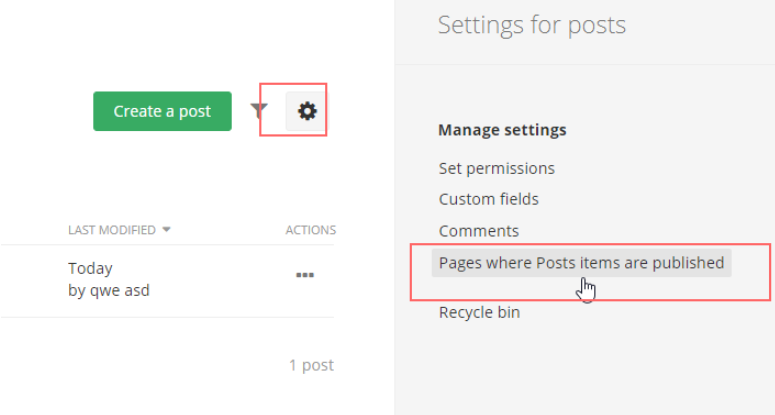Sort by Last Modified column arrow
Image resolution: width=775 pixels, height=415 pixels.
pos(167,230)
